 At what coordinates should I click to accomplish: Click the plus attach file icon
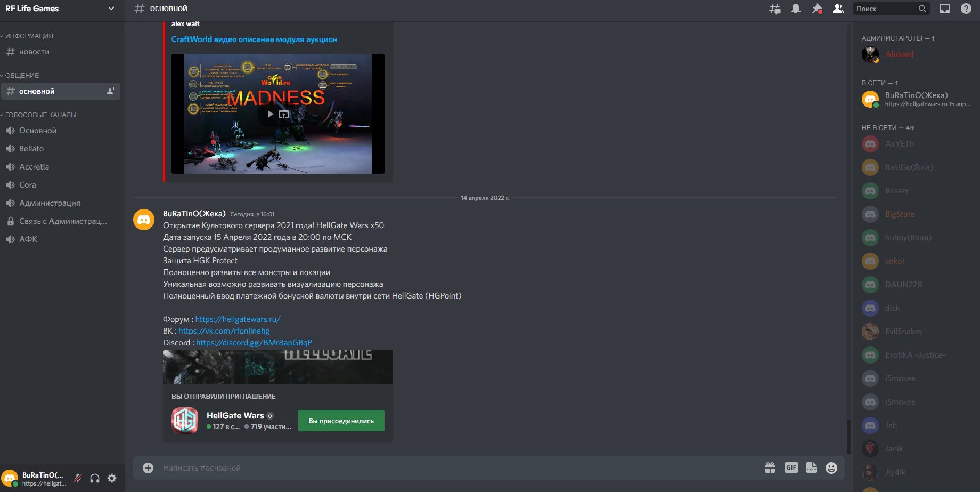coord(148,468)
